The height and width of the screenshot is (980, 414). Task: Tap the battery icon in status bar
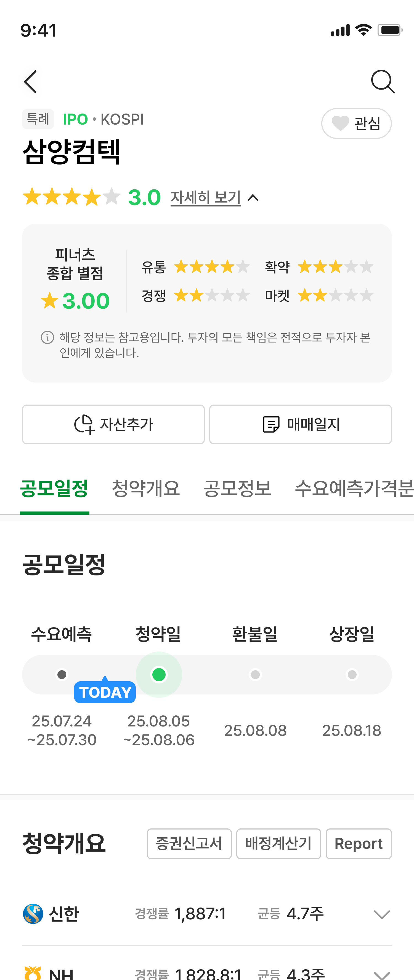[x=390, y=30]
